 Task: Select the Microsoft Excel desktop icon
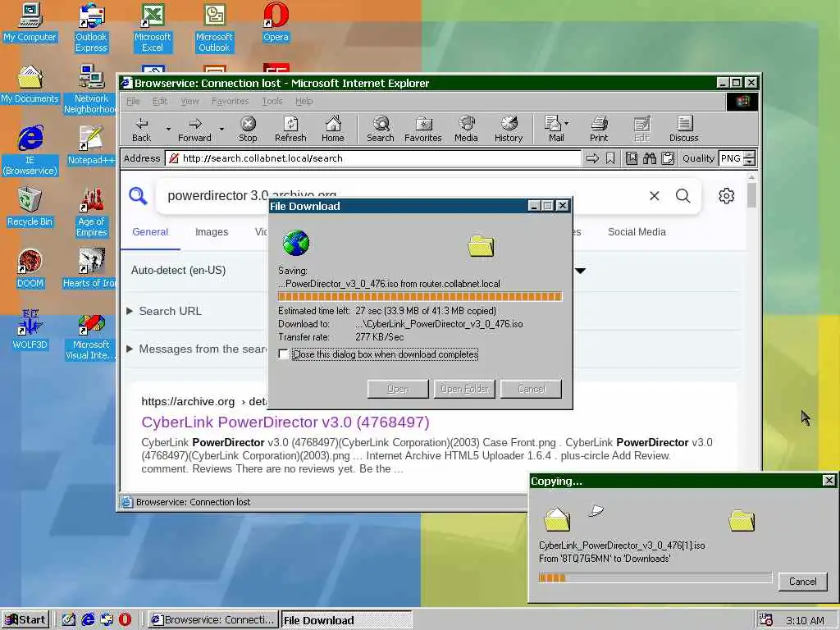152,28
